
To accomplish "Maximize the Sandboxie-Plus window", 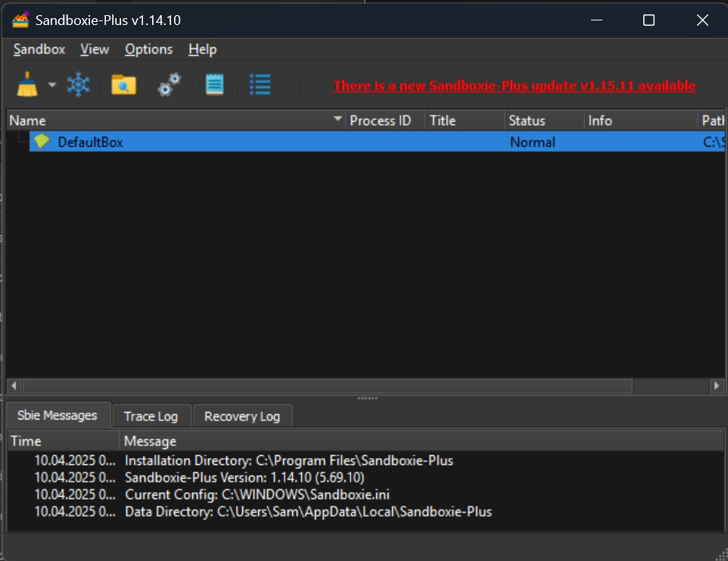I will tap(649, 20).
